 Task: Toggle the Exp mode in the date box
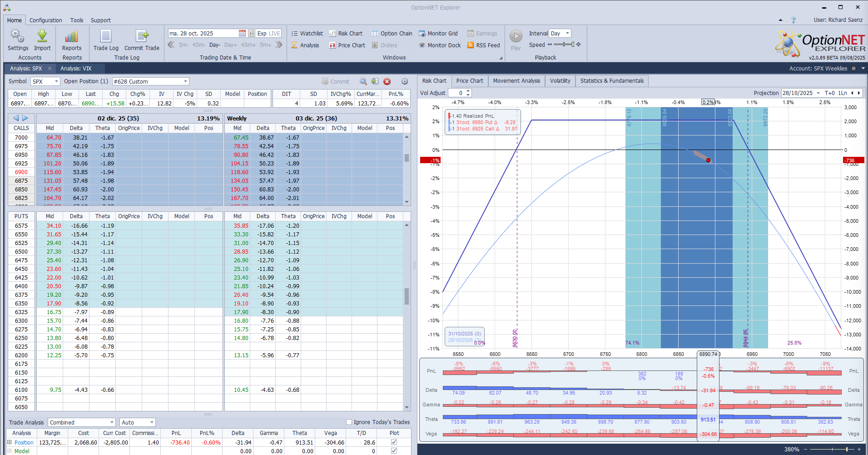[262, 33]
